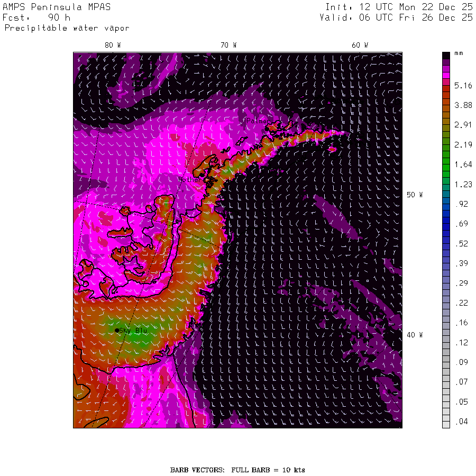Click the BARB VECTORS caption below map
476x476 pixels.
click(237, 470)
